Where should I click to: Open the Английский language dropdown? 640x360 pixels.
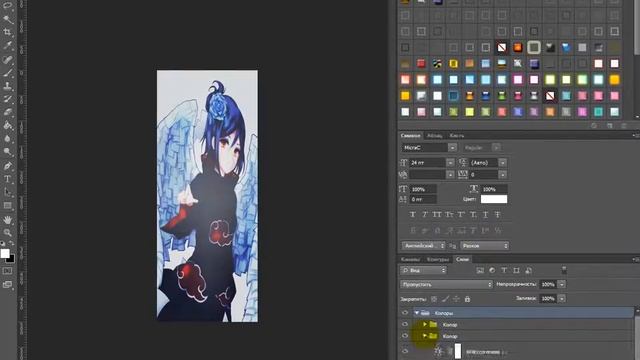(x=424, y=246)
